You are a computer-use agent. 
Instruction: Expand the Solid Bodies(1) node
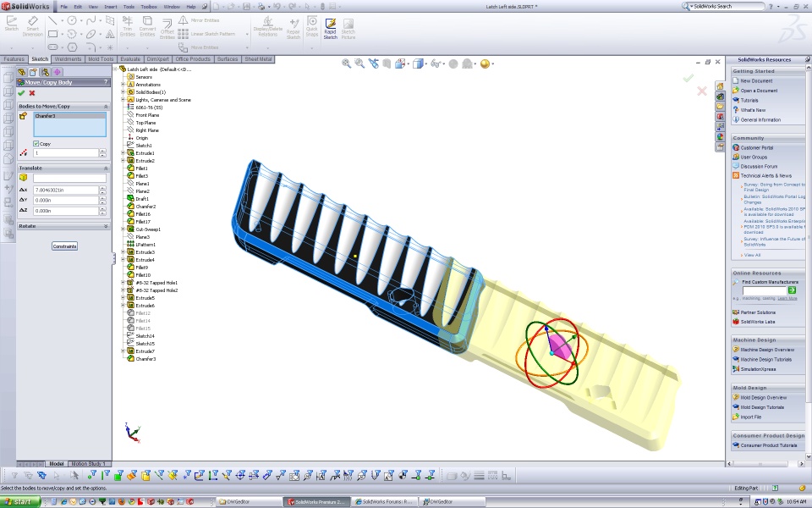click(x=123, y=91)
